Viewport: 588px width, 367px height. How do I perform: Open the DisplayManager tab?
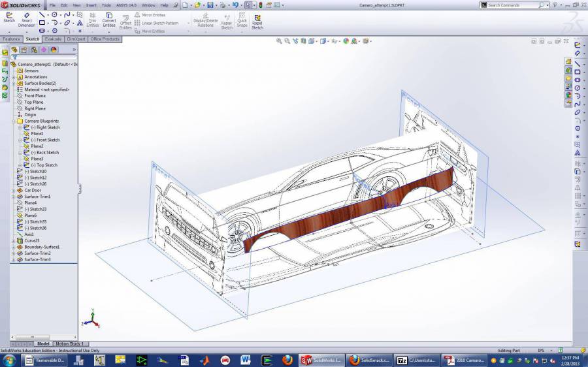[x=54, y=50]
